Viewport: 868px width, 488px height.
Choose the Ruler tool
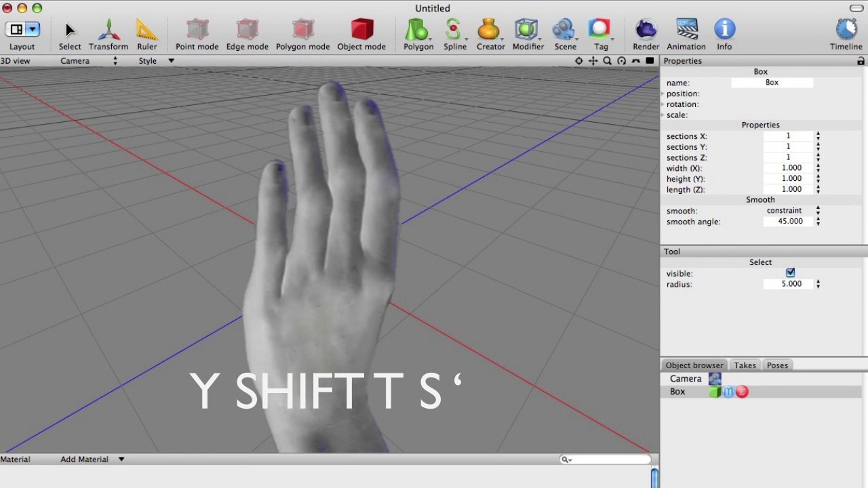[x=147, y=34]
